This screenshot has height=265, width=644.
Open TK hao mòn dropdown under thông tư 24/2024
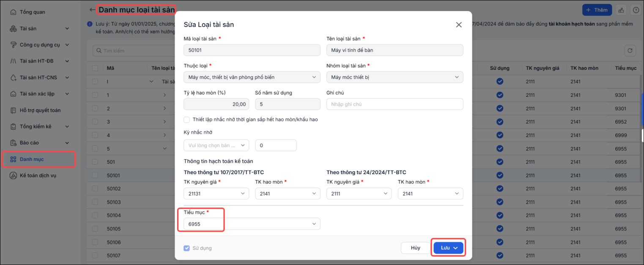click(x=430, y=194)
